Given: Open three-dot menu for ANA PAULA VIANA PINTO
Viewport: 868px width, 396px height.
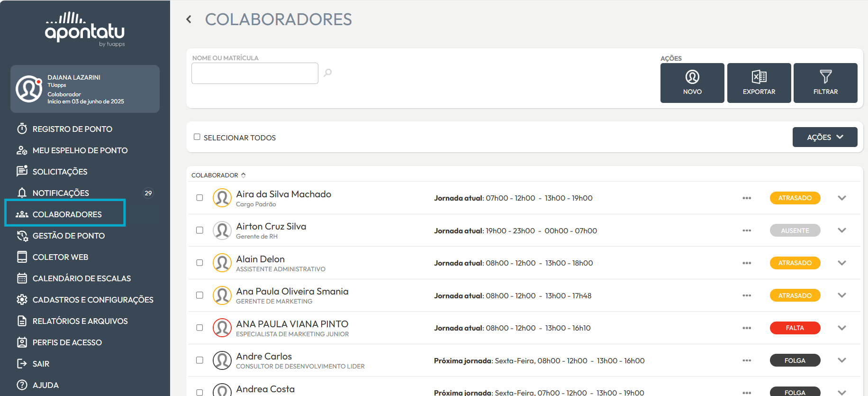Looking at the screenshot, I should pos(747,328).
